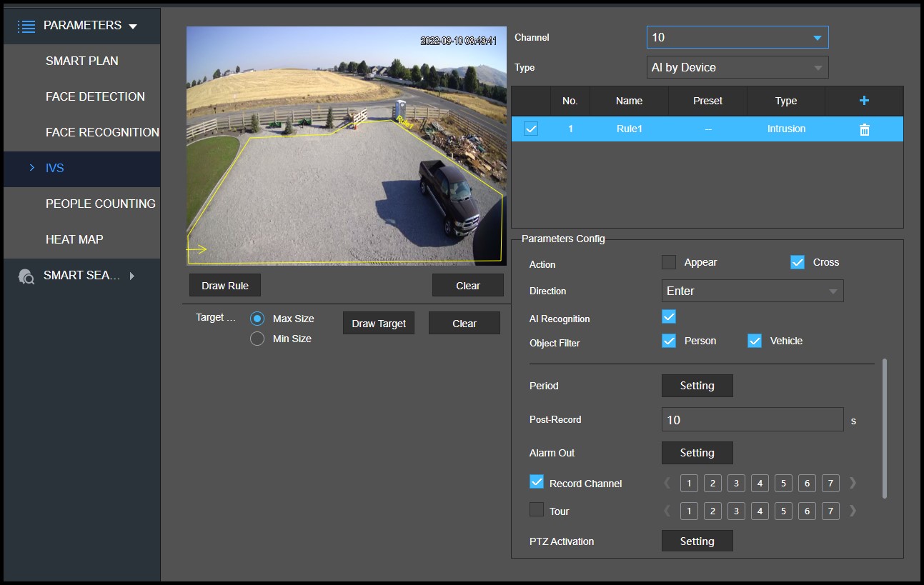Uncheck the Vehicle object filter
The image size is (924, 585).
pyautogui.click(x=755, y=341)
